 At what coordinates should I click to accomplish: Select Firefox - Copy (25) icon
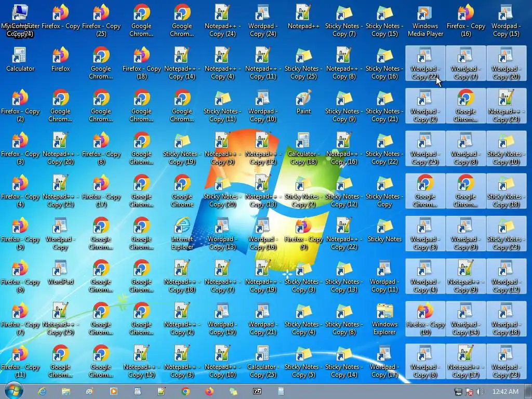(101, 21)
